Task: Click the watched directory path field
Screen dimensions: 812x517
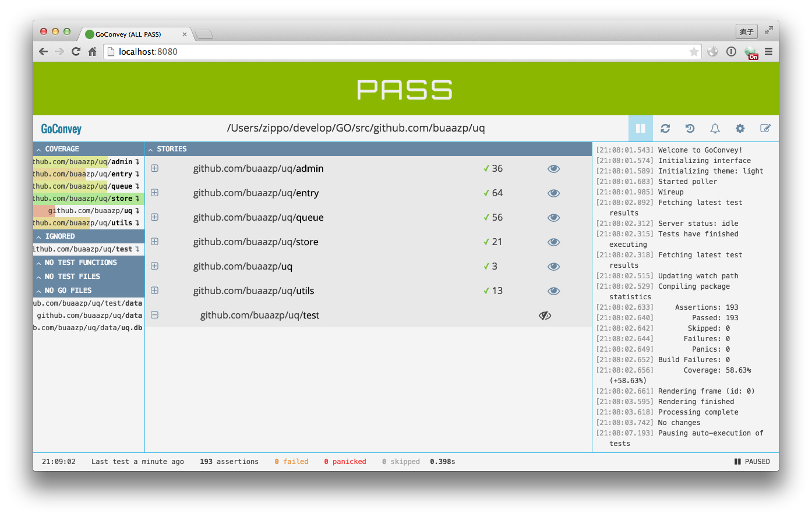Action: pos(356,128)
